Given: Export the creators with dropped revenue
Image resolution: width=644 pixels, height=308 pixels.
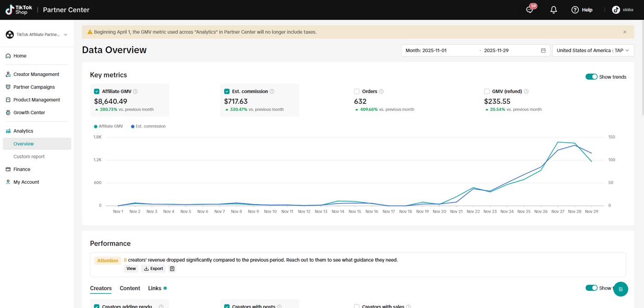Looking at the screenshot, I should point(153,269).
